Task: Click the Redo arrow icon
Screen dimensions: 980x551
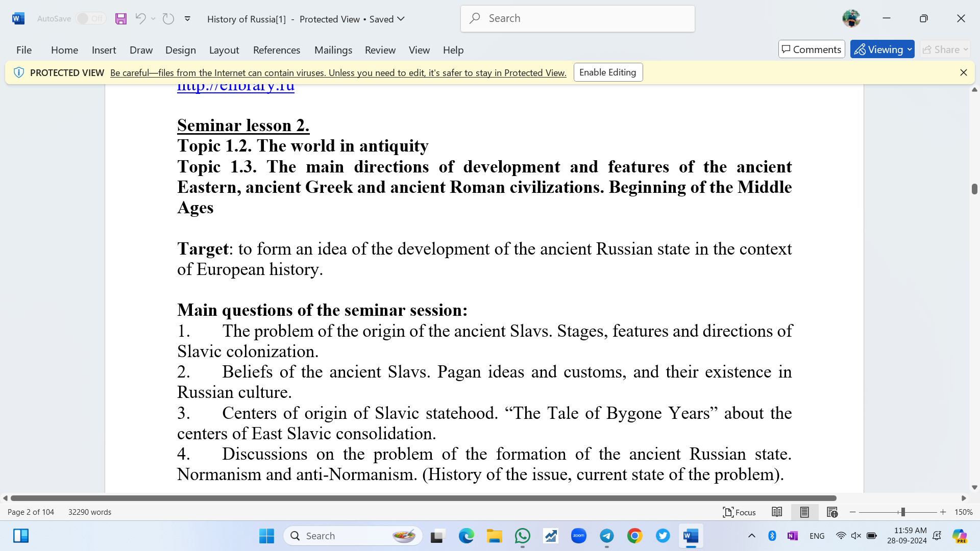Action: 168,19
